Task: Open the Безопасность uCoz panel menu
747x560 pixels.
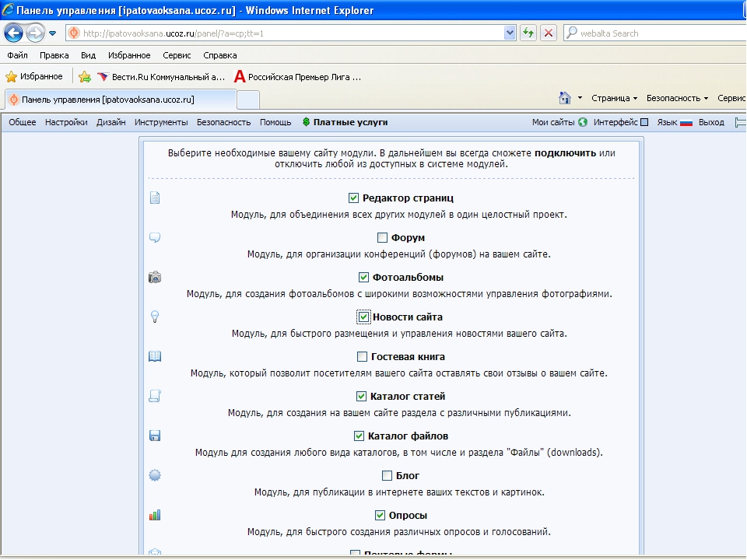Action: [223, 122]
